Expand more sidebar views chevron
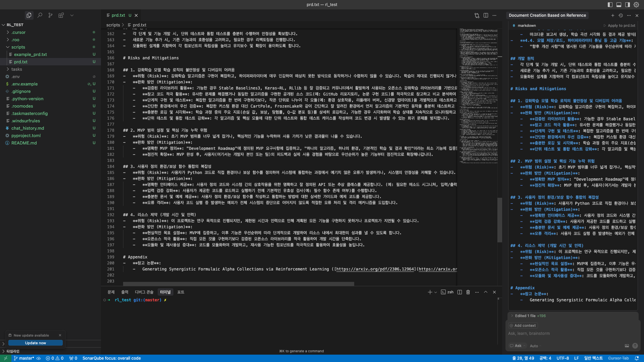The height and width of the screenshot is (362, 644). click(72, 15)
